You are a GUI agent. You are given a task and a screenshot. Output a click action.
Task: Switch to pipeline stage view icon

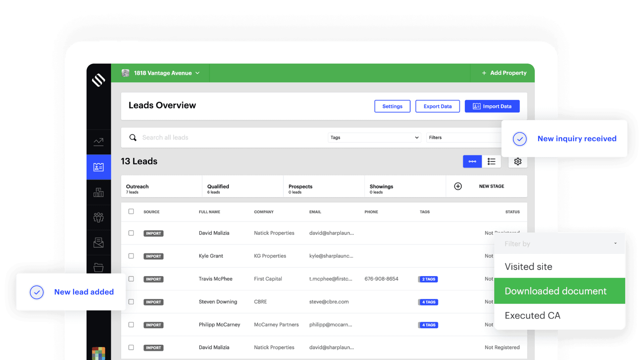pos(472,162)
